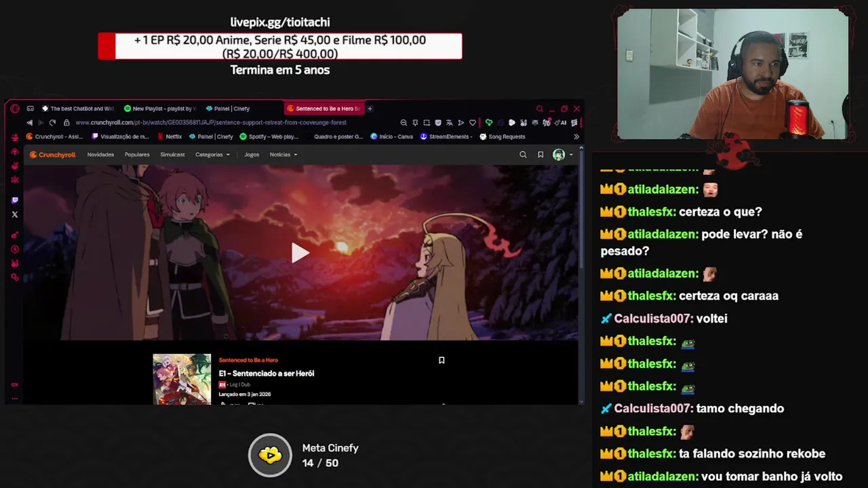Click episode title E1 – Sentenciado a ser Herói
The width and height of the screenshot is (868, 488).
pyautogui.click(x=267, y=373)
